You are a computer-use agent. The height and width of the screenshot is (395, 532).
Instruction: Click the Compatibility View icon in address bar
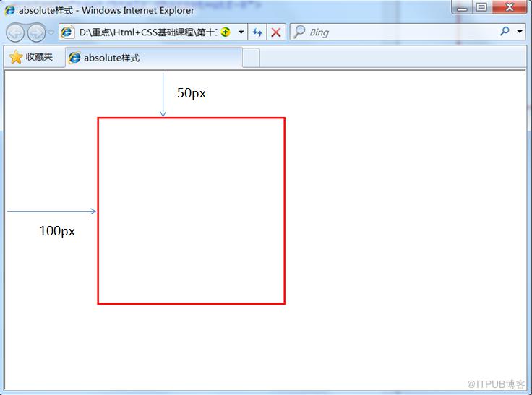pyautogui.click(x=226, y=32)
